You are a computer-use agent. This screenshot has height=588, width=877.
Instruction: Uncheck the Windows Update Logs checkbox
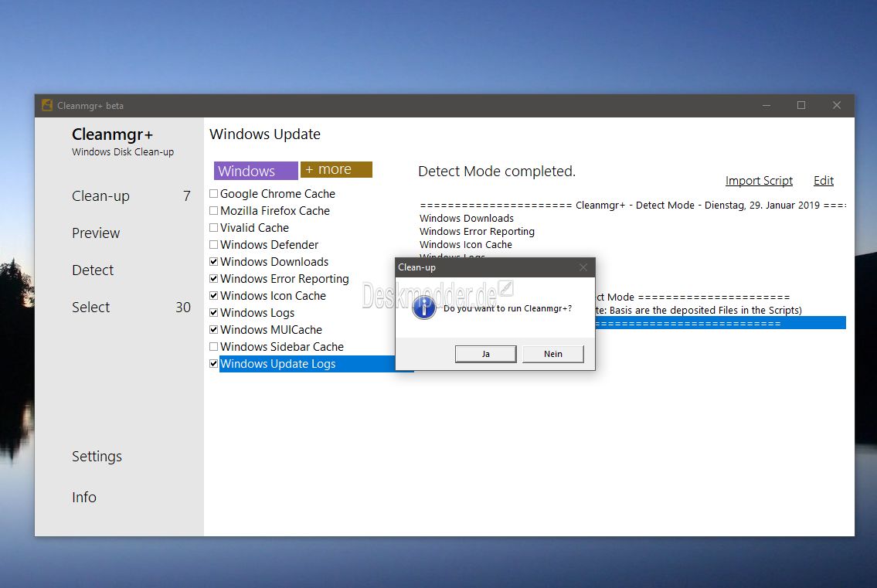[x=214, y=364]
